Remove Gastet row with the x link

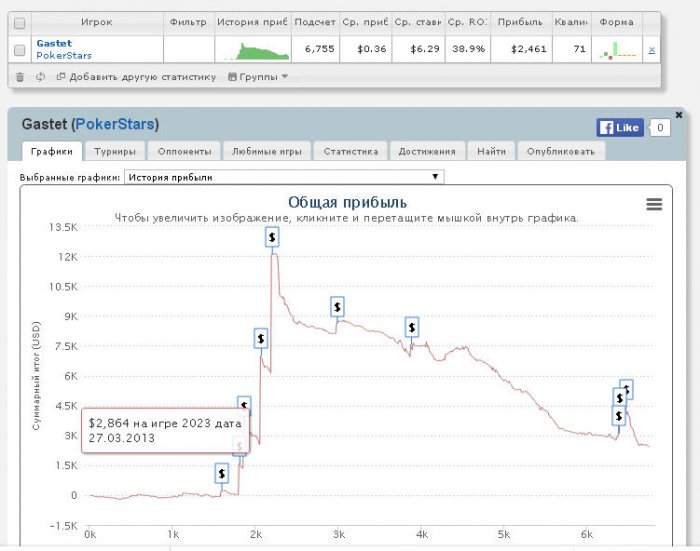651,50
